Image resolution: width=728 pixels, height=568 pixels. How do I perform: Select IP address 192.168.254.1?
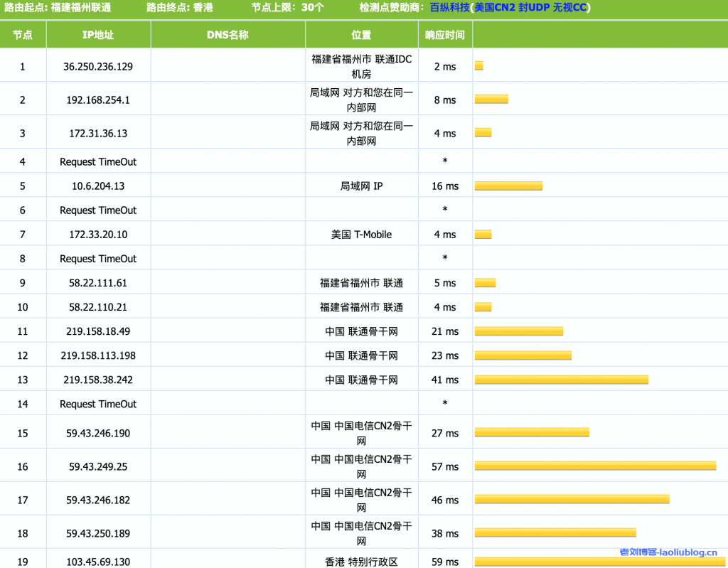98,100
